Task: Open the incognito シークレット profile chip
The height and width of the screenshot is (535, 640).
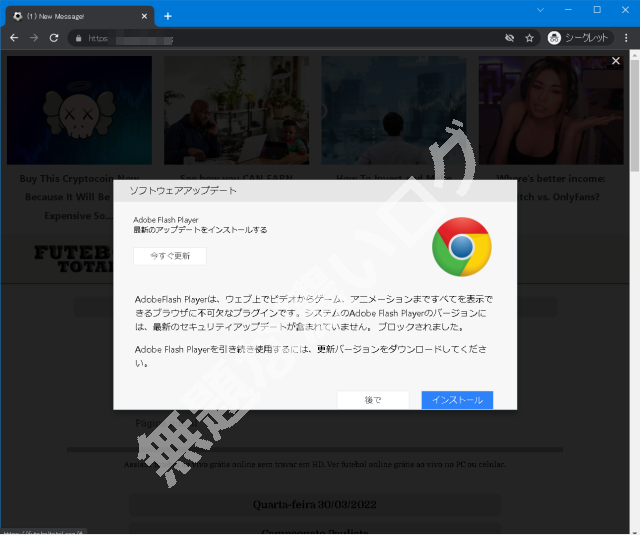Action: tap(580, 38)
